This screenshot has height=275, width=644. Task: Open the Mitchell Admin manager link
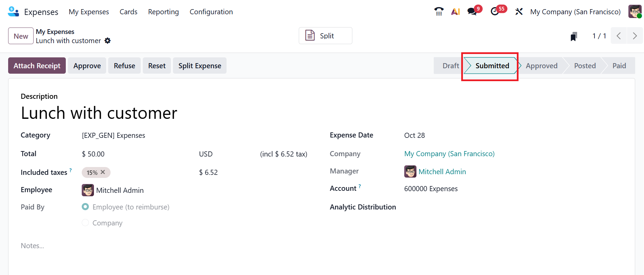[x=442, y=172]
